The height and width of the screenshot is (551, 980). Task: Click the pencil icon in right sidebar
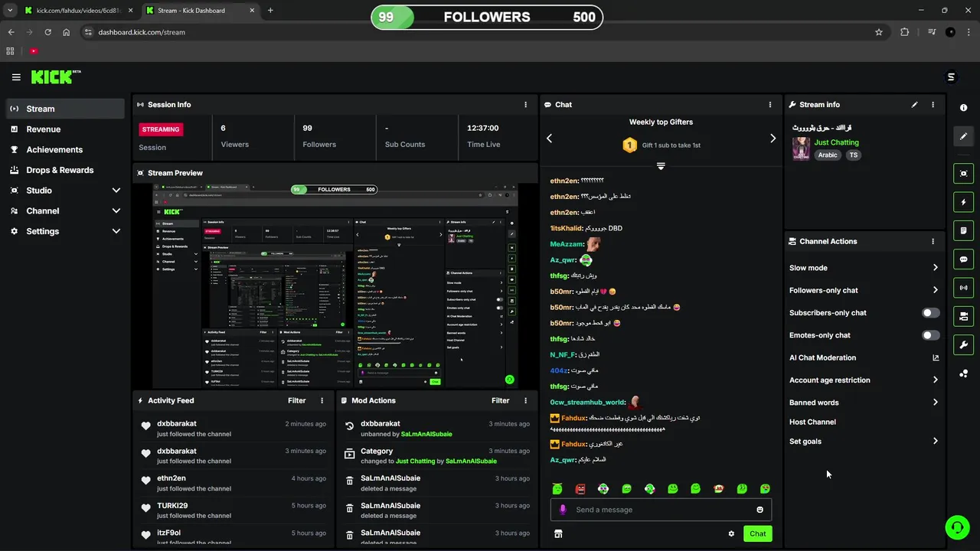click(963, 136)
